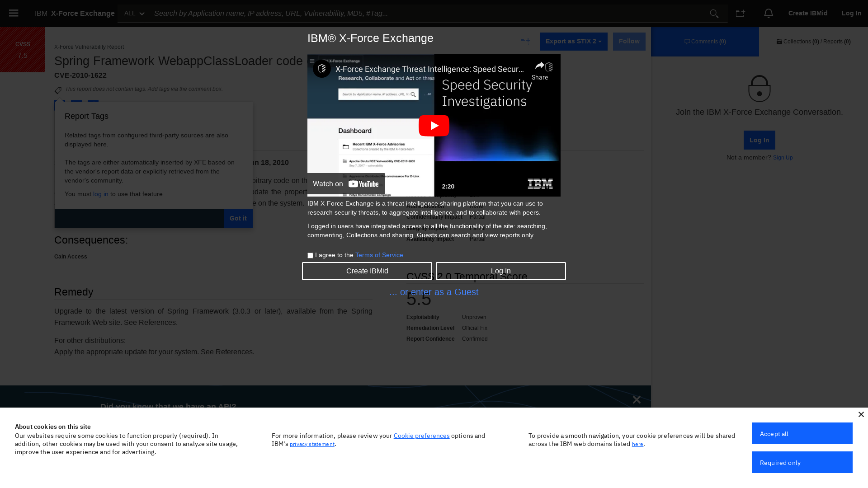868x488 pixels.
Task: Click Create IBMid button in welcome dialog
Action: click(367, 271)
